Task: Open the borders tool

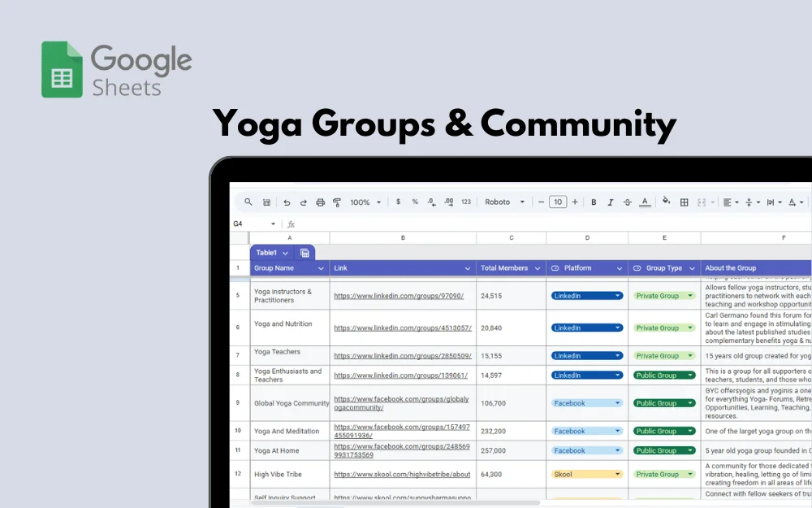Action: point(685,202)
